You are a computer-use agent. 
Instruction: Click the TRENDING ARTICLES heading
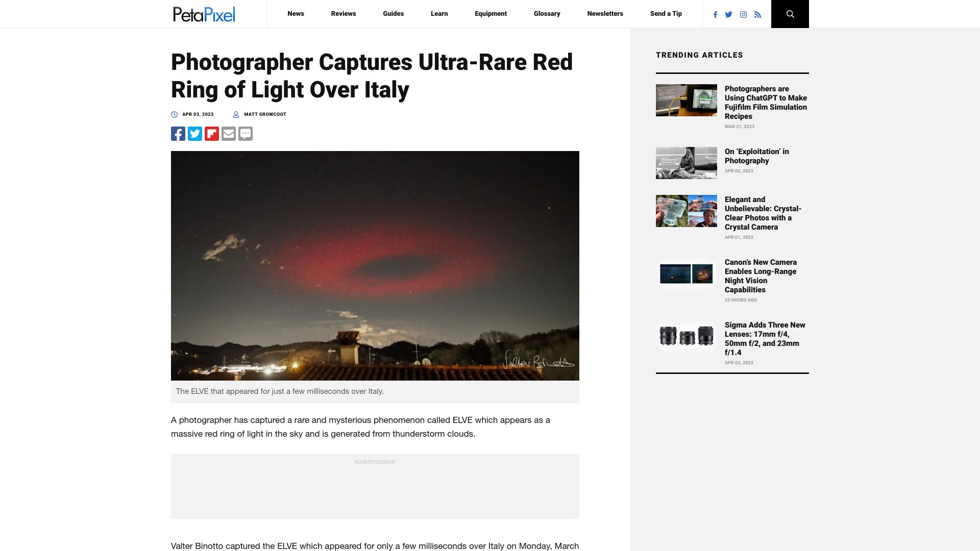pos(699,55)
